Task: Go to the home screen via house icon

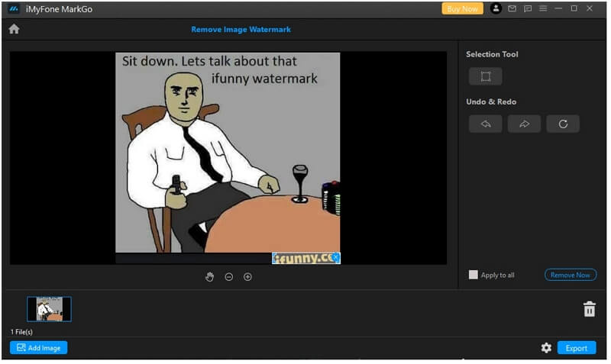Action: click(14, 29)
